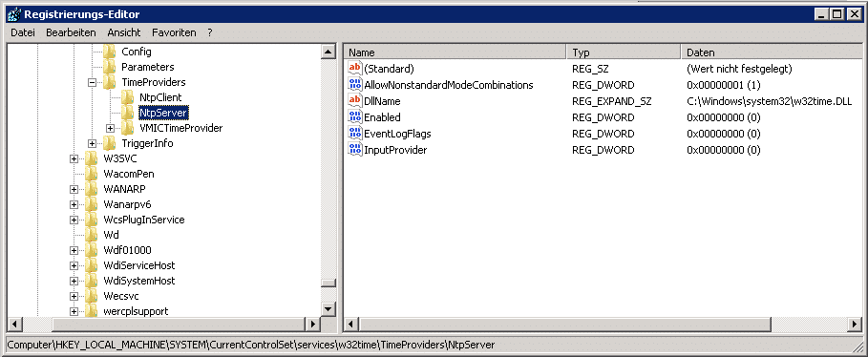
Task: Sort by the Daten column header
Action: tap(772, 52)
